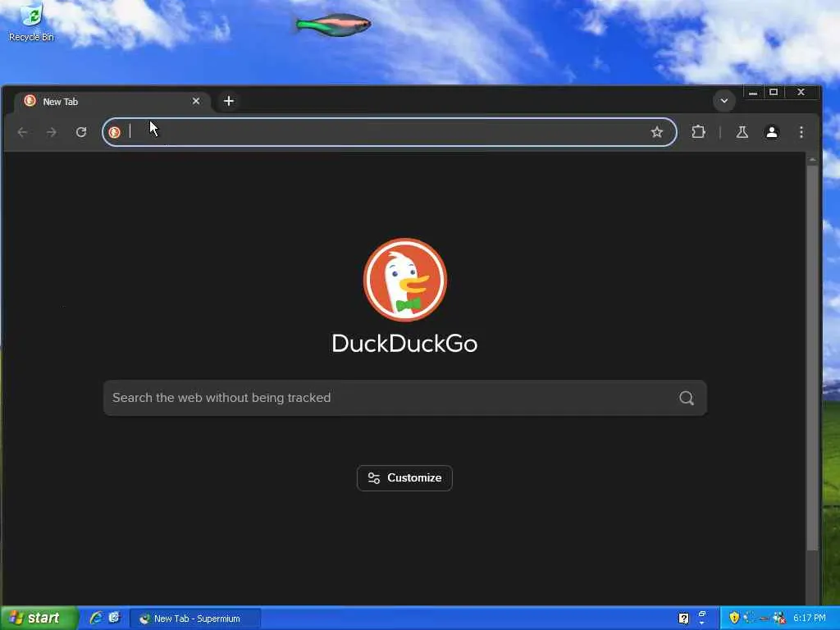Reload the current page

(81, 132)
